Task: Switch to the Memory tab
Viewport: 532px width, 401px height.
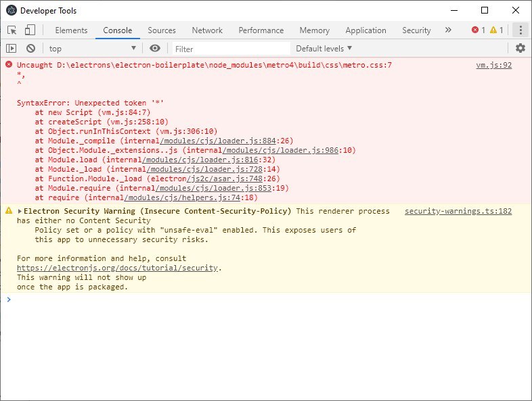Action: coord(314,30)
